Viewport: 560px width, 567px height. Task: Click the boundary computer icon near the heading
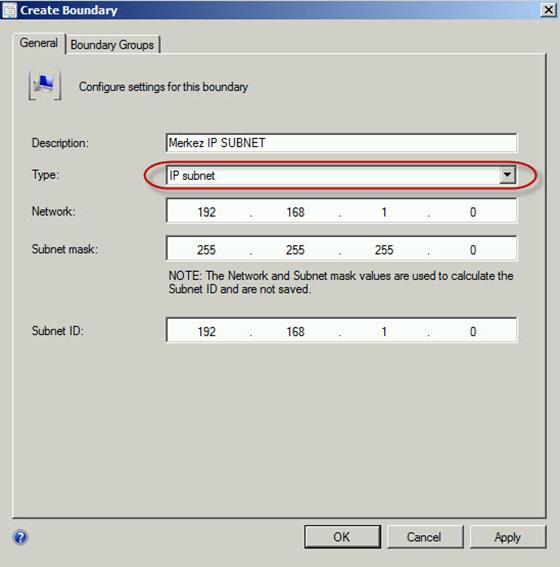pyautogui.click(x=44, y=85)
